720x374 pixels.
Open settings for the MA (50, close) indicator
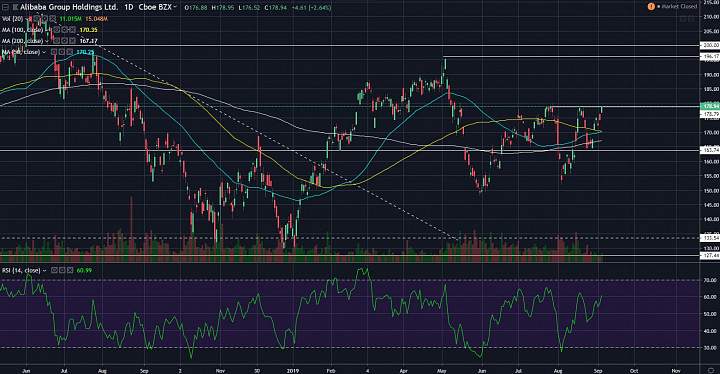coord(62,52)
